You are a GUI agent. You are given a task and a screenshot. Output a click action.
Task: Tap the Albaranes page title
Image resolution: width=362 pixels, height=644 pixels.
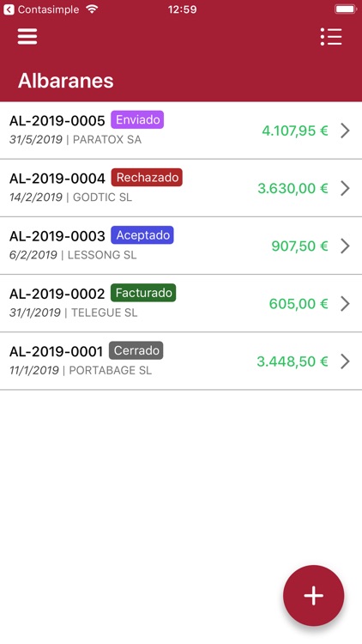[x=66, y=81]
